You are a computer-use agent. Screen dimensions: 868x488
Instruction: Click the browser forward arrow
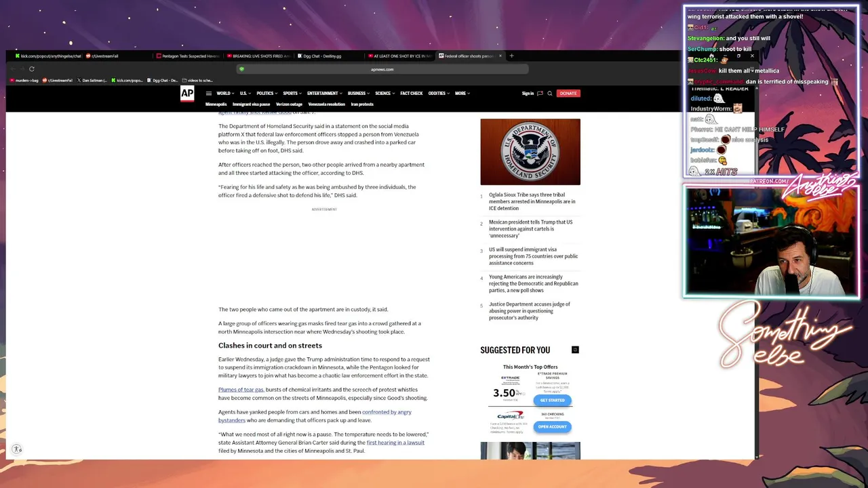[x=21, y=68]
